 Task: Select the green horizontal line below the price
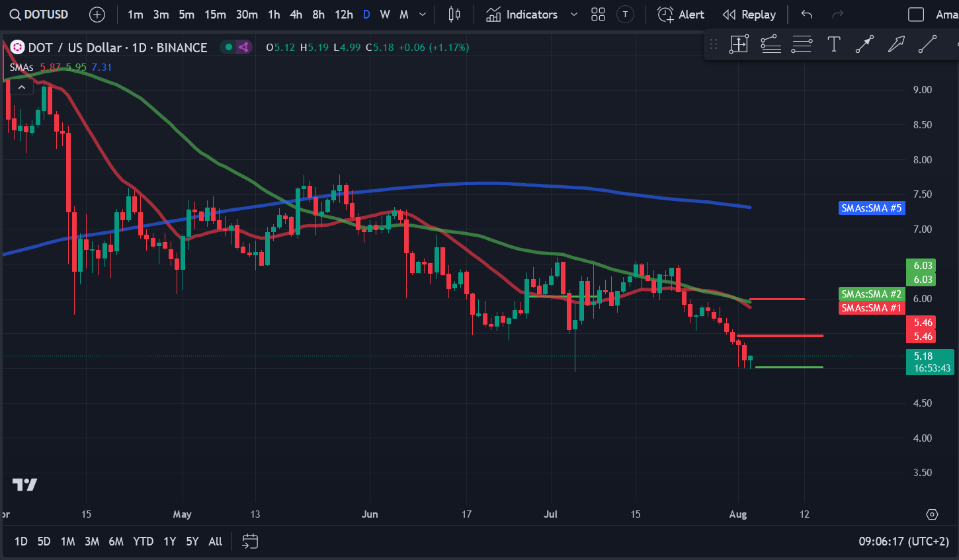789,367
